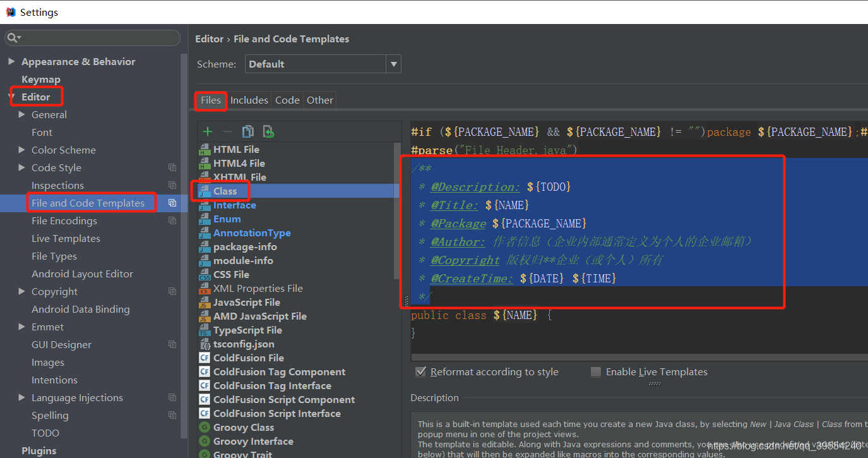
Task: Switch to the Code tab
Action: coord(287,100)
